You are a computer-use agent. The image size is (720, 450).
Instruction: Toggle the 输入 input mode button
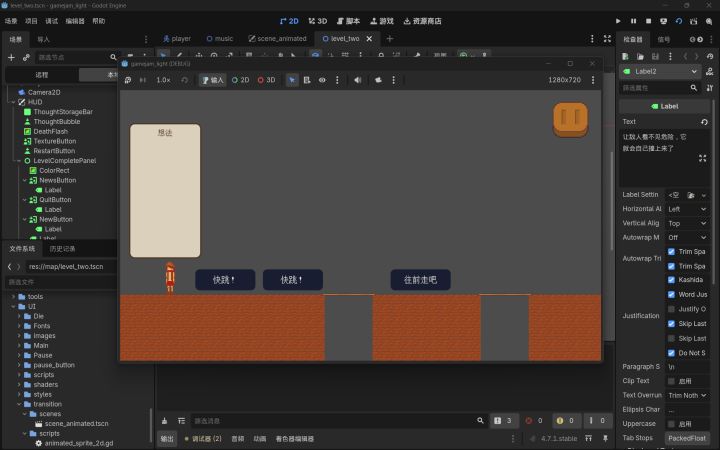(213, 80)
